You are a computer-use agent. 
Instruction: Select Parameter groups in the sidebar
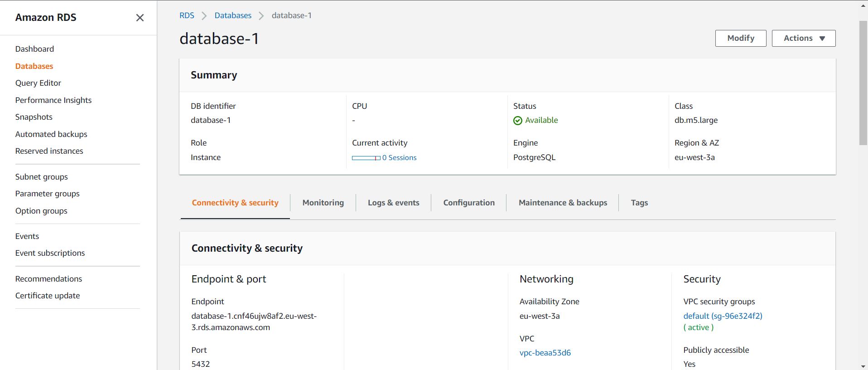48,194
